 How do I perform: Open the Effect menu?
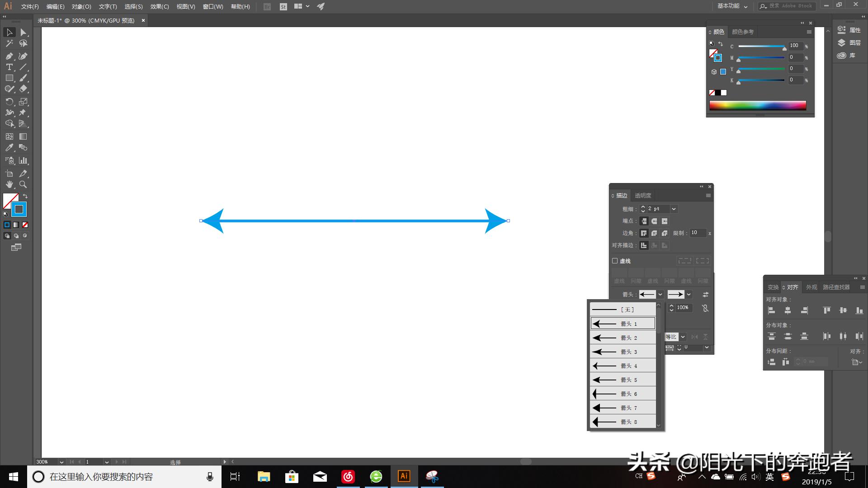click(x=159, y=7)
